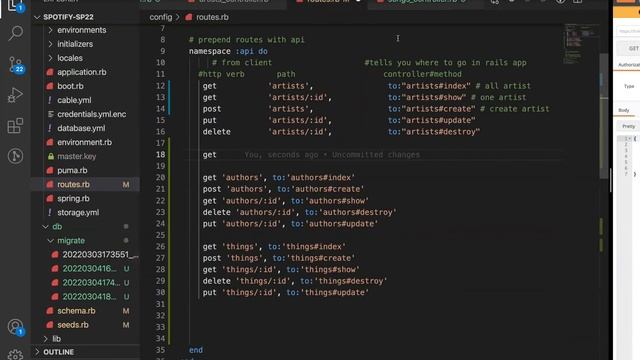Open the Accounts menu icon
640x360 pixels.
pyautogui.click(x=15, y=327)
